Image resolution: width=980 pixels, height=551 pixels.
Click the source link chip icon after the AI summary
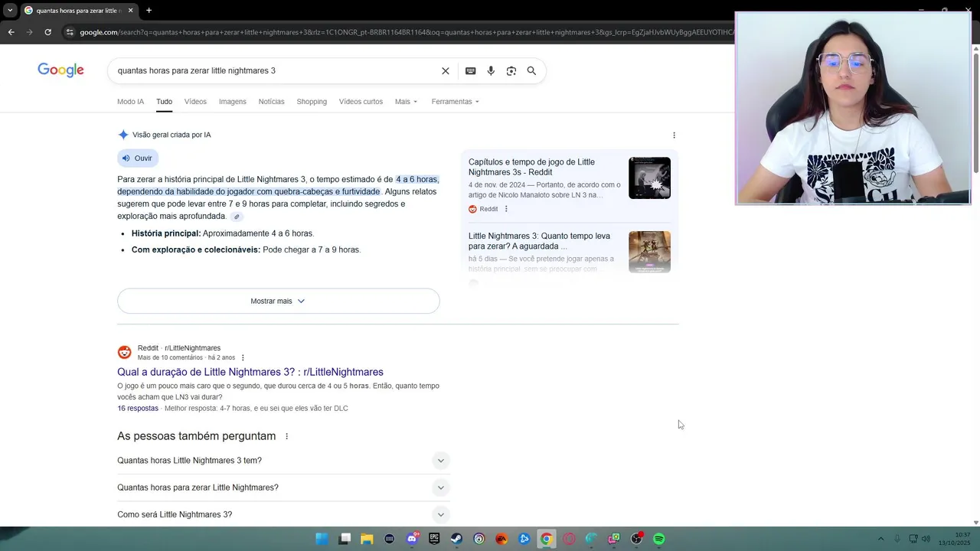237,217
